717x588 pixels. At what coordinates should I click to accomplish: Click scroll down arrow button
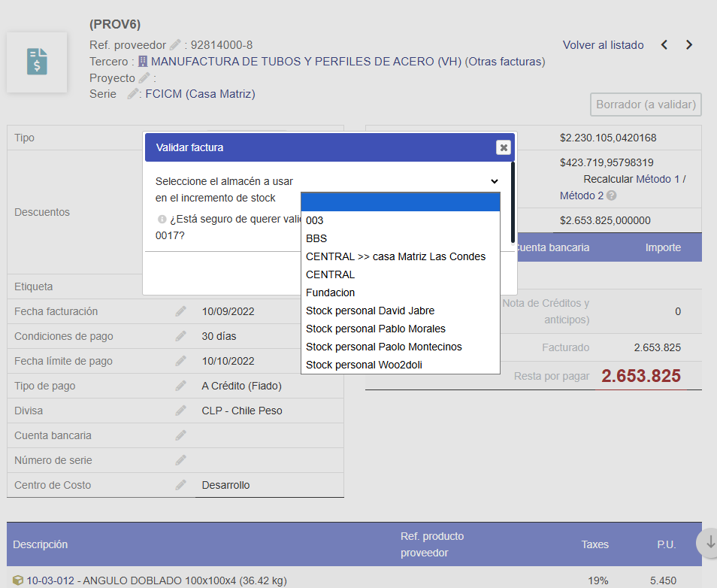tap(707, 541)
